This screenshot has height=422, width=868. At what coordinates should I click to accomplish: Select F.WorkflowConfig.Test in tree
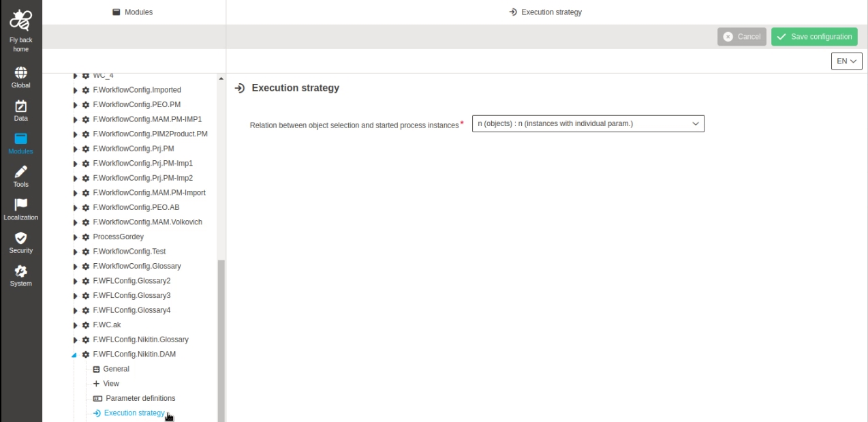tap(129, 252)
